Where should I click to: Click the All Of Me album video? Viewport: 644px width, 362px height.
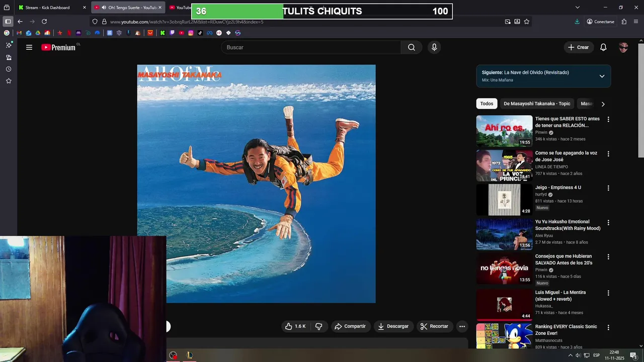point(256,184)
